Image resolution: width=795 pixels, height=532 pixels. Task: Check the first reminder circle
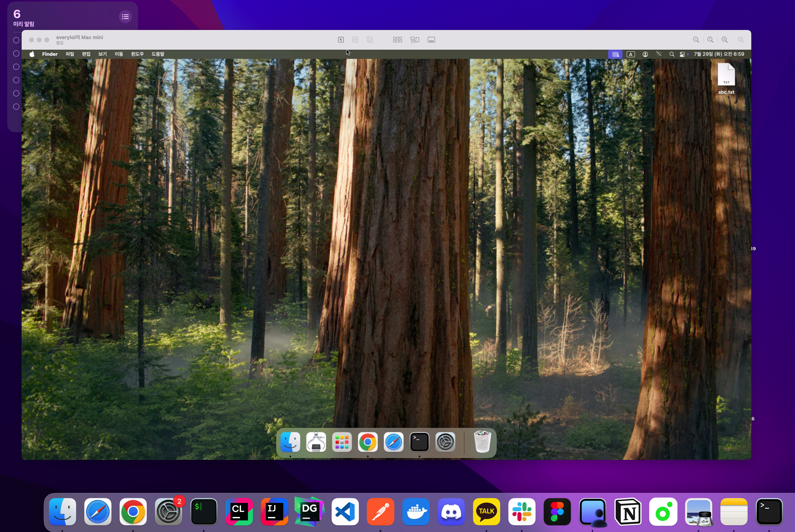tap(16, 40)
